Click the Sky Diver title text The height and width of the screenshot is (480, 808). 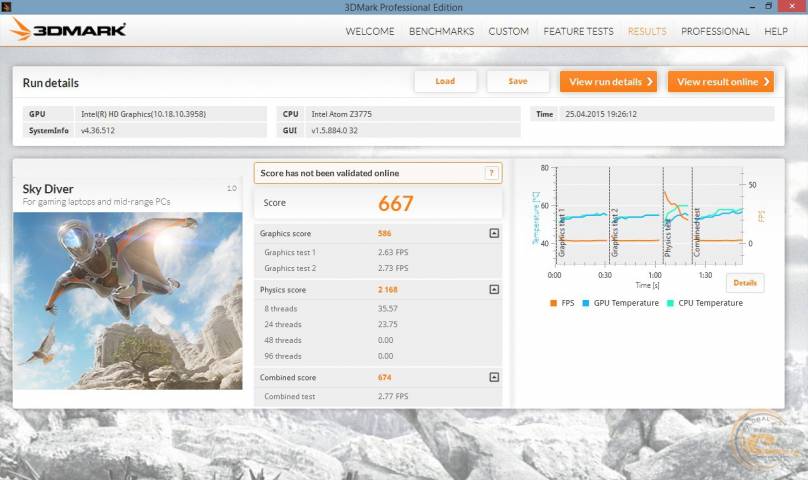[x=48, y=189]
